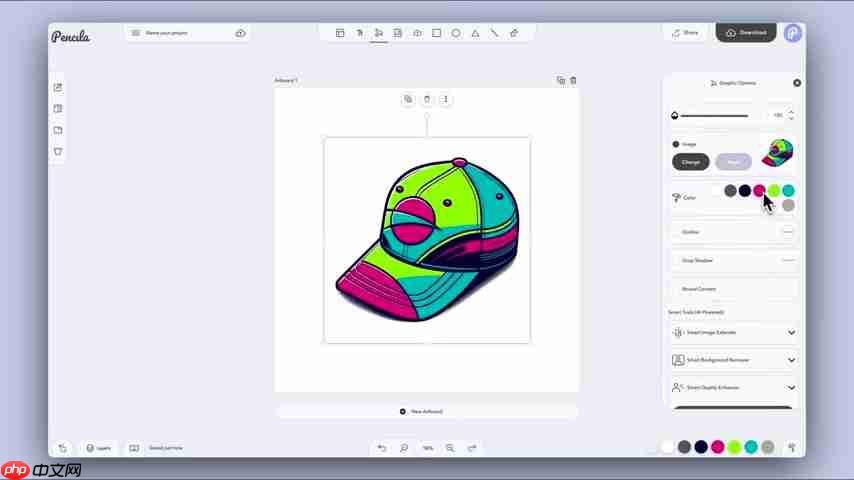The height and width of the screenshot is (480, 854).
Task: Close the Graphic Options panel
Action: tap(797, 83)
